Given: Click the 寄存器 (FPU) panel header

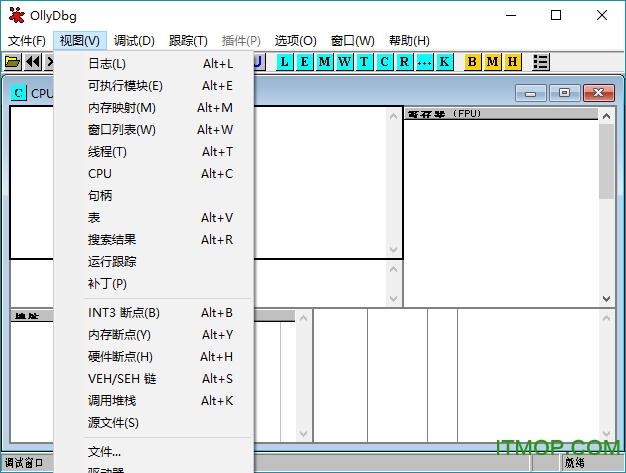Looking at the screenshot, I should (500, 114).
